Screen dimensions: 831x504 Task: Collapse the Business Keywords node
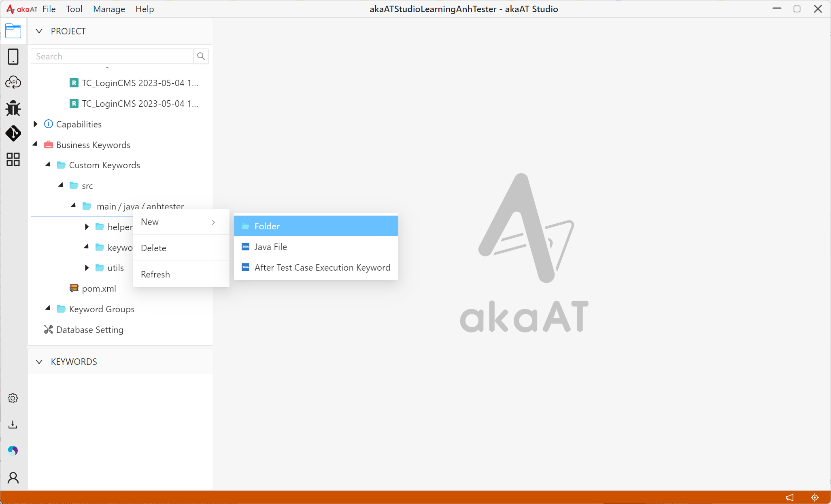point(35,144)
